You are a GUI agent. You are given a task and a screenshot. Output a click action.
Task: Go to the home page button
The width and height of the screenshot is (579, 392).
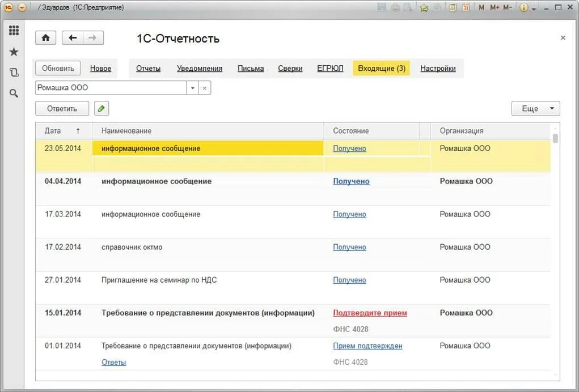(46, 37)
